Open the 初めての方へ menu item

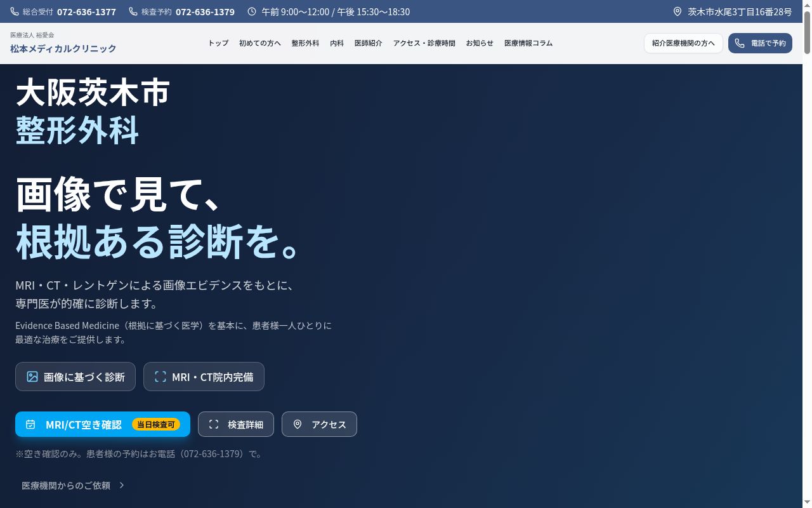coord(260,43)
